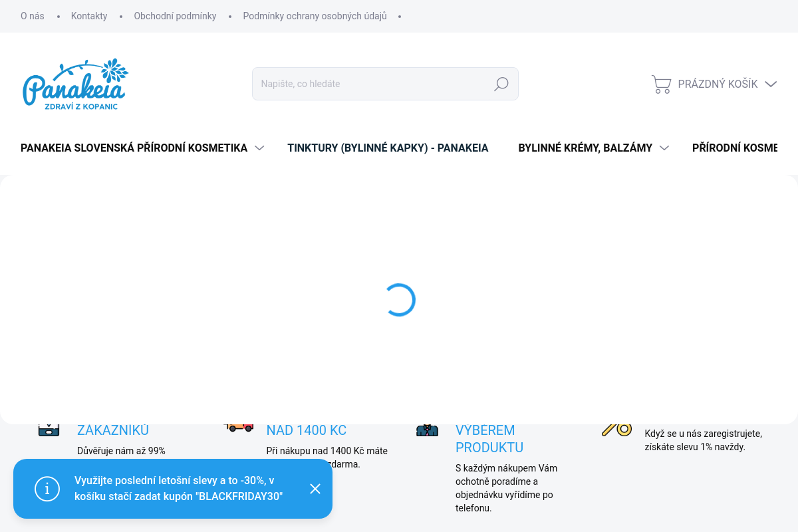Click the Panakeia logo
The image size is (798, 532).
pyautogui.click(x=75, y=84)
